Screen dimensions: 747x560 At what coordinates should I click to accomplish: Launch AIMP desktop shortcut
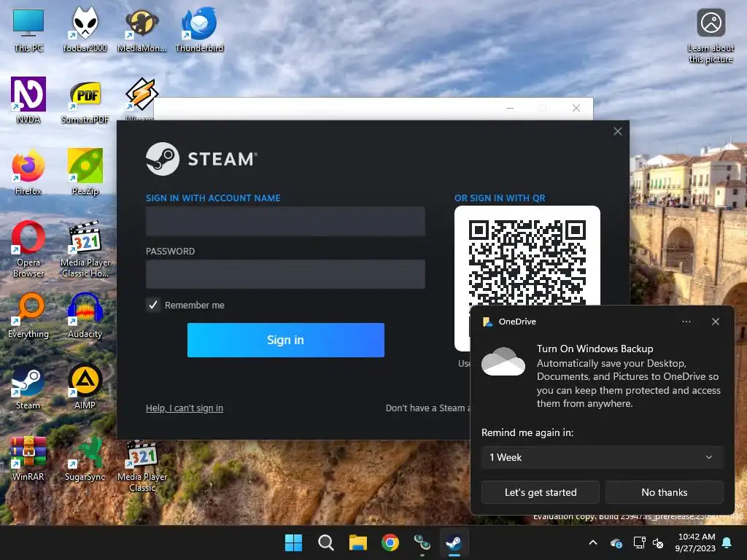click(x=85, y=386)
